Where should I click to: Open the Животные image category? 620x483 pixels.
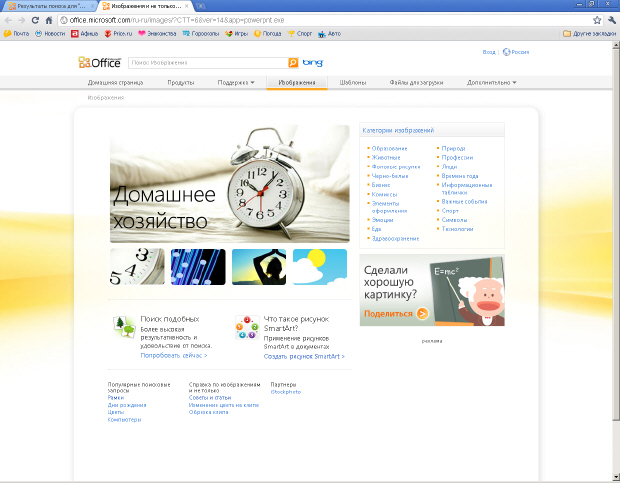coord(386,157)
